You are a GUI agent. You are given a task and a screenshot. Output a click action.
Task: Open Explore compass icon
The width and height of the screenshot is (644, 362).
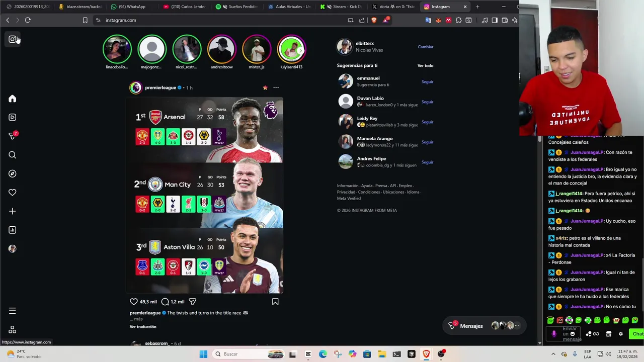pos(13,173)
